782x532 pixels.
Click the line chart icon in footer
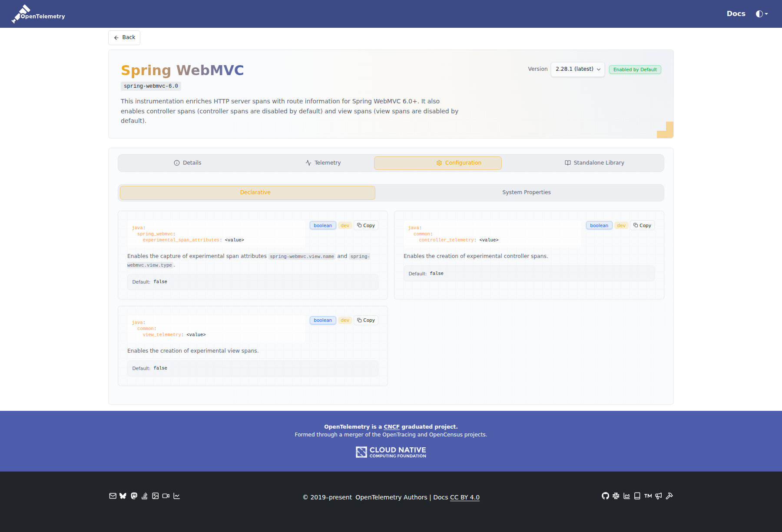(176, 496)
